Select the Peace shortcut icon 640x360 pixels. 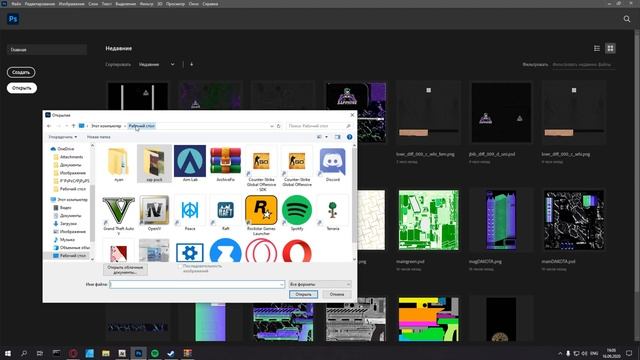pos(190,213)
